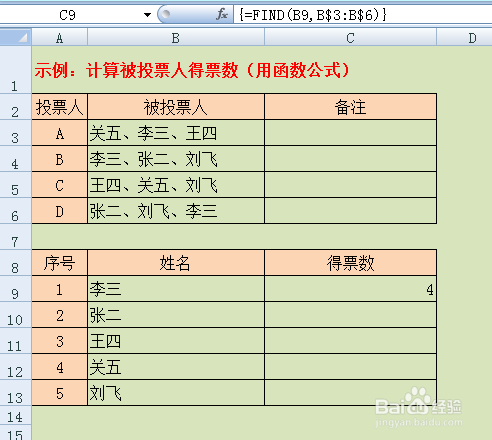The width and height of the screenshot is (492, 440).
Task: Click empty vote count cell for 张二
Action: coord(350,315)
